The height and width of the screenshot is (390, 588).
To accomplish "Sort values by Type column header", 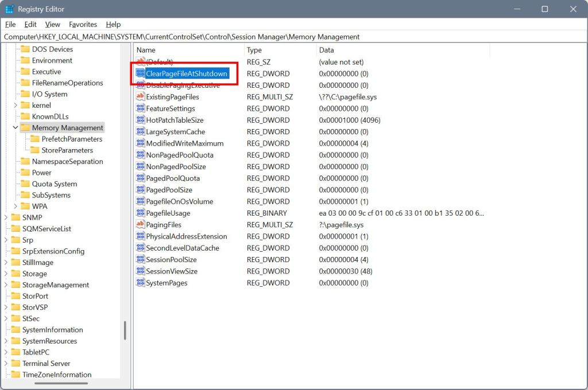I will 280,50.
